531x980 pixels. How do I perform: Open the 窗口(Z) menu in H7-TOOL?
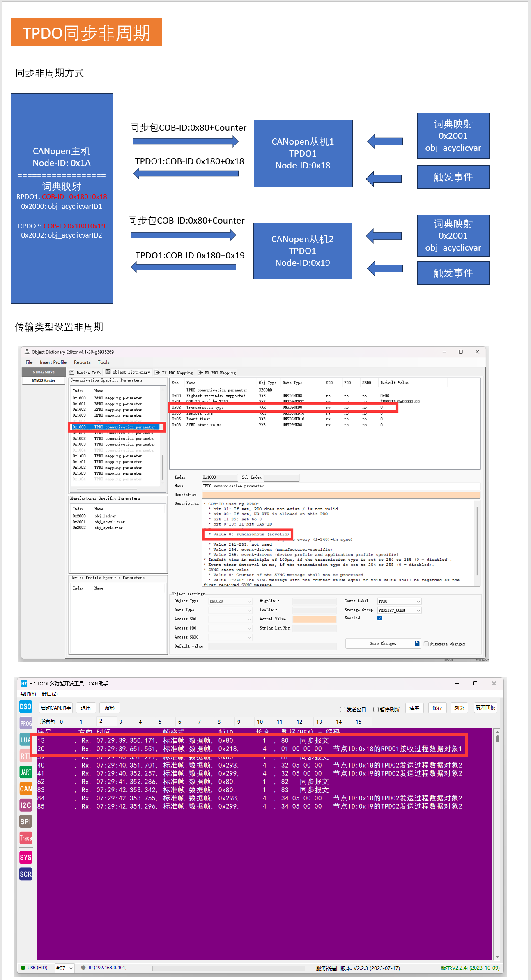click(50, 694)
